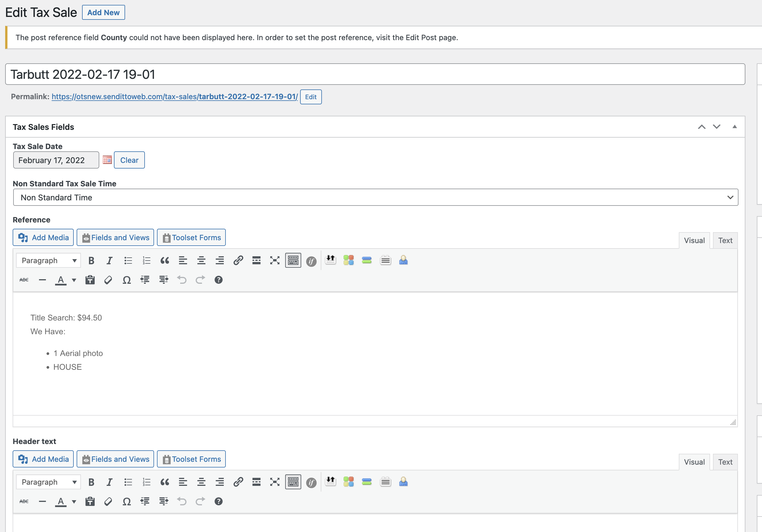Open Paragraph format dropdown in Header text editor
Viewport: 762px width, 532px height.
pyautogui.click(x=48, y=482)
